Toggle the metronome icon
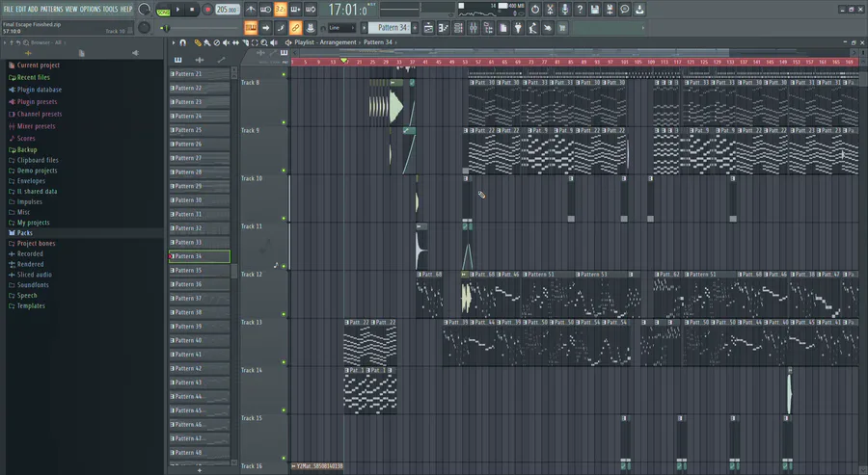The height and width of the screenshot is (475, 868). coord(250,10)
